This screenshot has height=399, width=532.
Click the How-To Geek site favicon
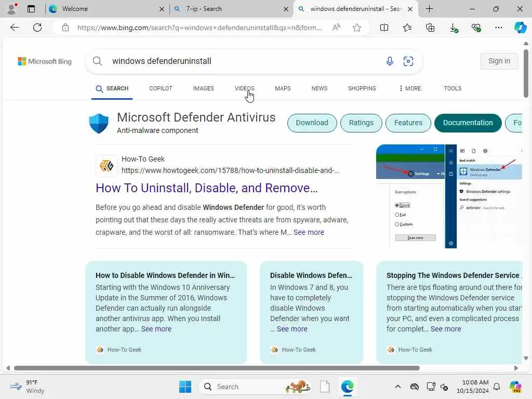107,166
